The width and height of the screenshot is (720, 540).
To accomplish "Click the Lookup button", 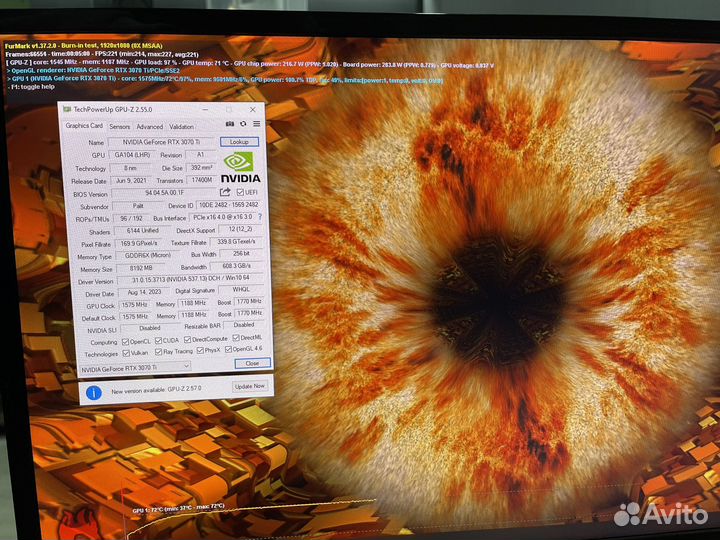I will (239, 142).
